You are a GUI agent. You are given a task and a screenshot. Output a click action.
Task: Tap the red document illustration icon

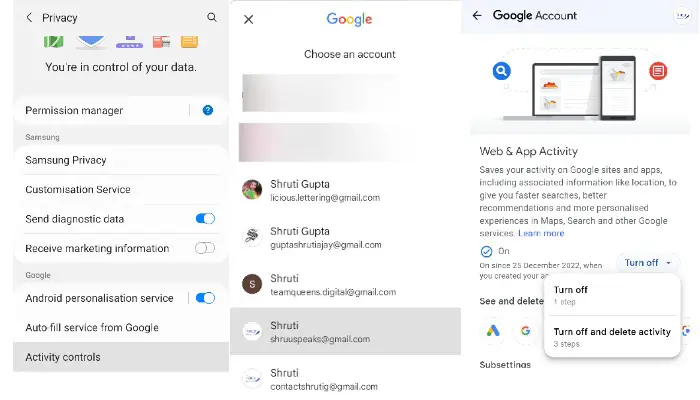click(658, 71)
